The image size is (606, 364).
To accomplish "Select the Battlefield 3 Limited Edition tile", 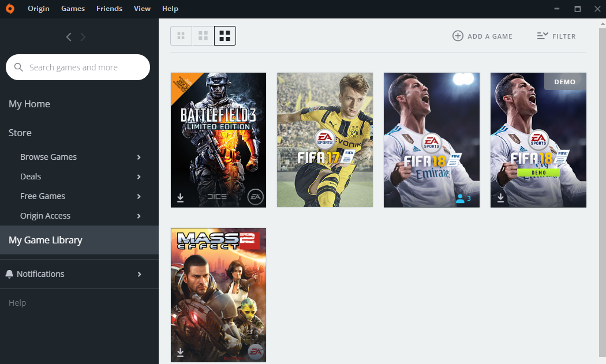I will 218,140.
